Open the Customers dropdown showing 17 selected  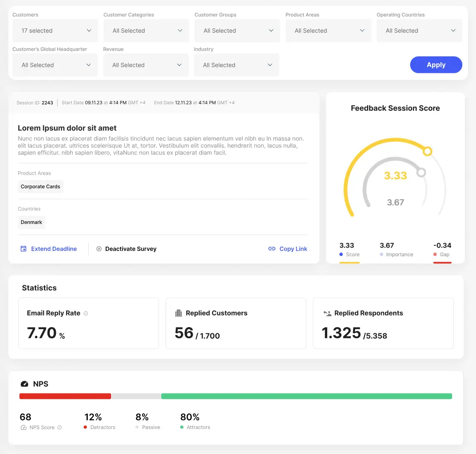(55, 31)
